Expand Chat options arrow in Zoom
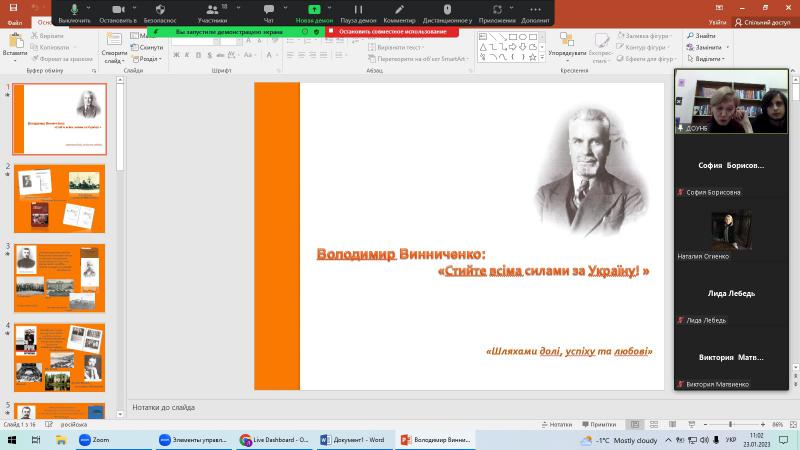 point(285,8)
